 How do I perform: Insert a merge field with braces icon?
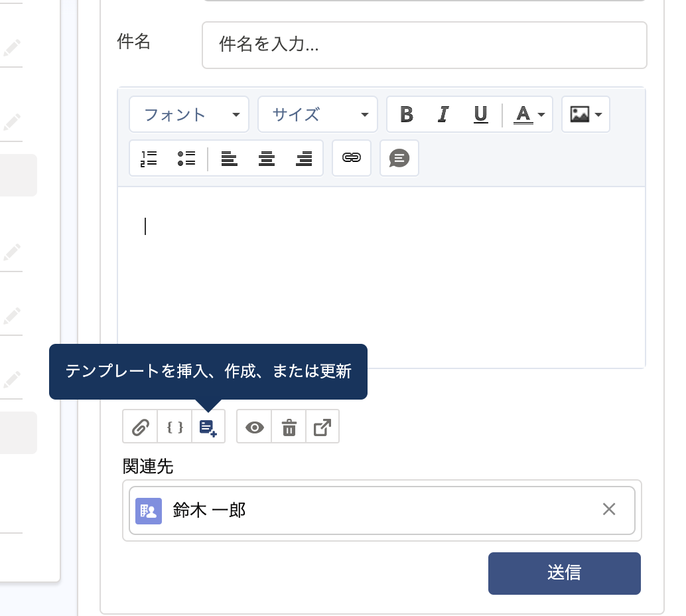174,426
